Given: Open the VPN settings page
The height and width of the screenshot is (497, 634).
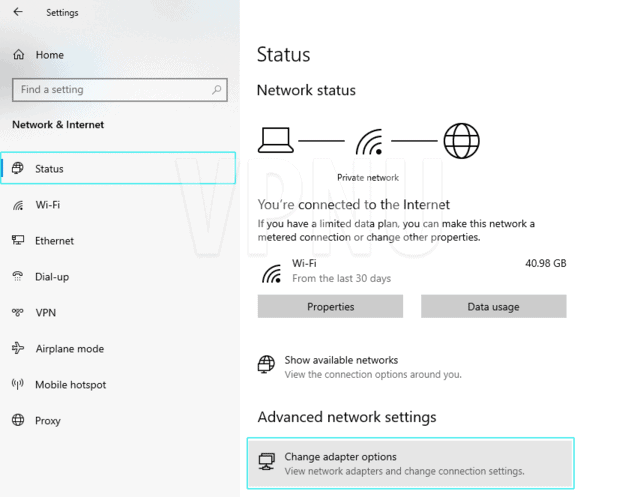Looking at the screenshot, I should coord(118,313).
